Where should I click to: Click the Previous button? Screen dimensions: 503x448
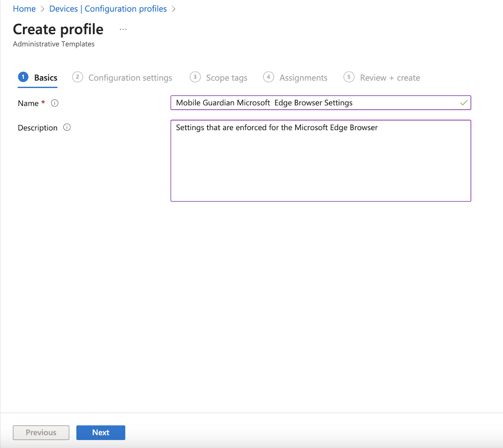41,432
